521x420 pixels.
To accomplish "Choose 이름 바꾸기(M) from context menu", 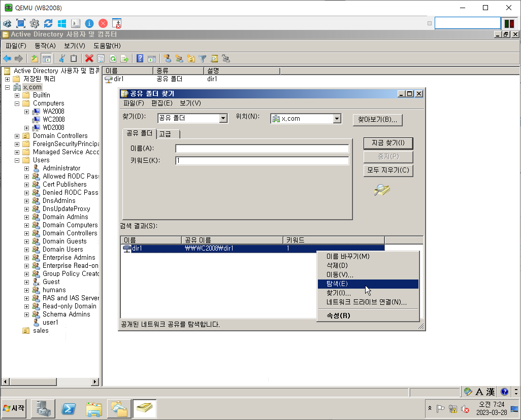I will [x=368, y=256].
